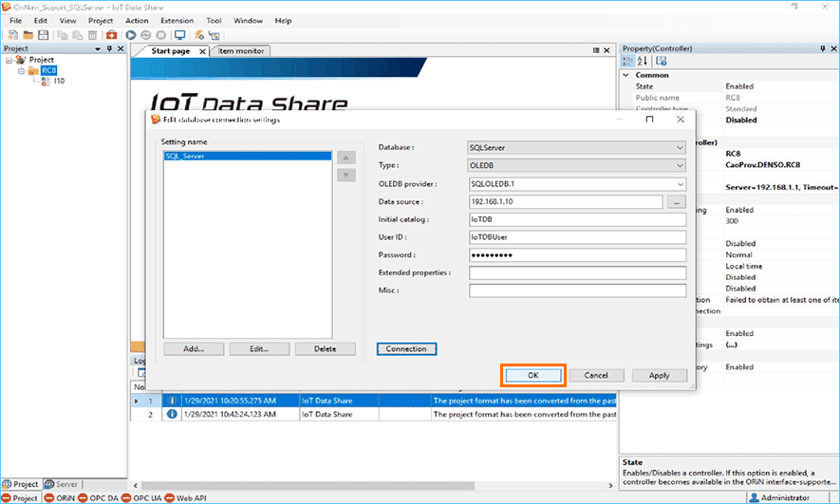This screenshot has width=840, height=504.
Task: Click the Categorized view icon in Property panel
Action: point(627,61)
